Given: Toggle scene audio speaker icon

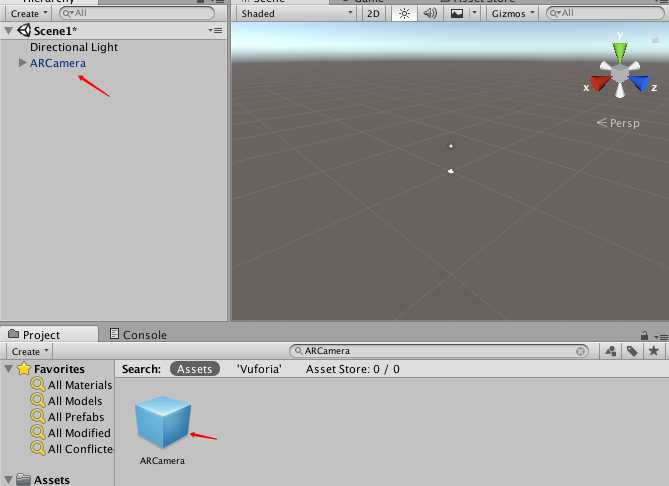Looking at the screenshot, I should (x=430, y=14).
